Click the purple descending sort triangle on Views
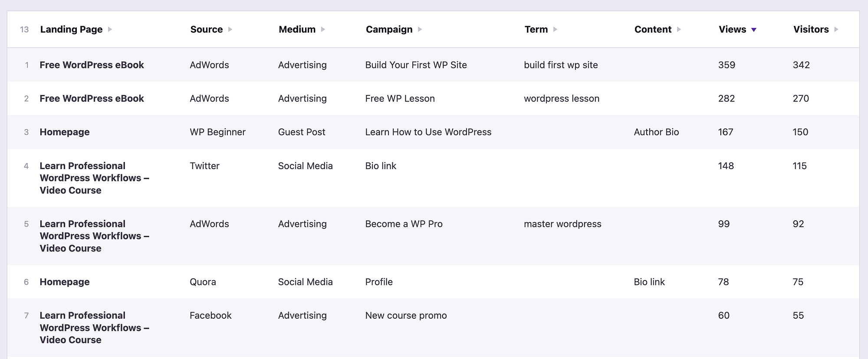The width and height of the screenshot is (868, 359). tap(755, 29)
